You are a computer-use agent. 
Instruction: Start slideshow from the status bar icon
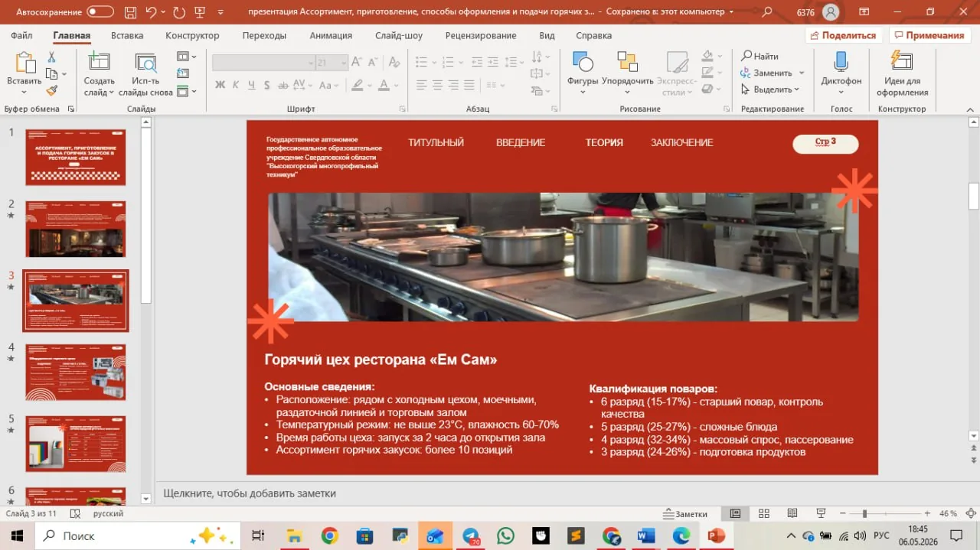click(820, 513)
